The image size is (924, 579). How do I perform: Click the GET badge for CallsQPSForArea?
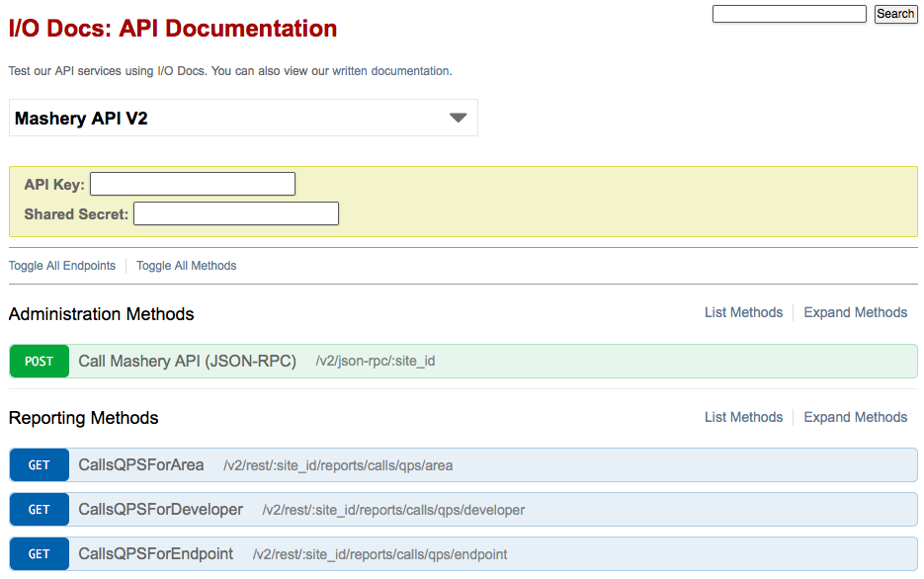coord(39,464)
